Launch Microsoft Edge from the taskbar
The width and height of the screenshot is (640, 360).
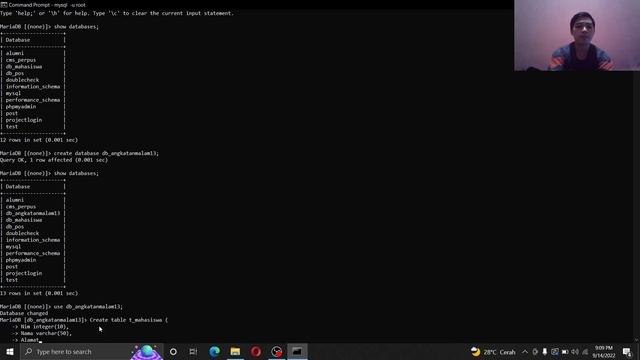214,351
